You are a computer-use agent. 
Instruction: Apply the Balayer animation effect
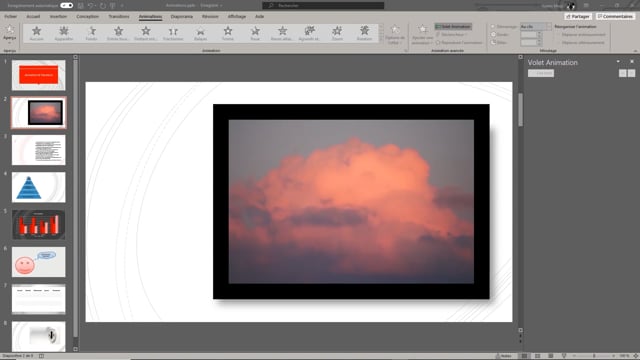tap(200, 33)
